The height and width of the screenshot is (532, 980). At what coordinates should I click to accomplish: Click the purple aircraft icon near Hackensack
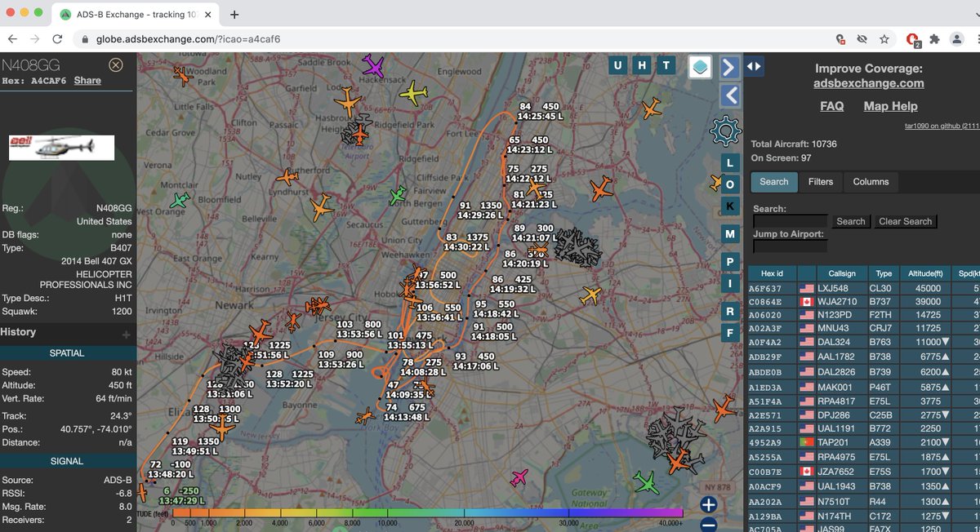pyautogui.click(x=373, y=66)
